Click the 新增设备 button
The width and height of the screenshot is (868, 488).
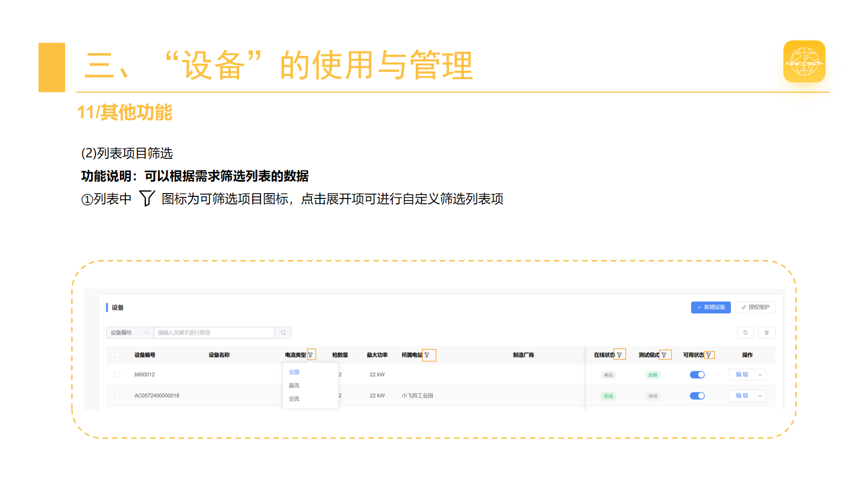[711, 307]
